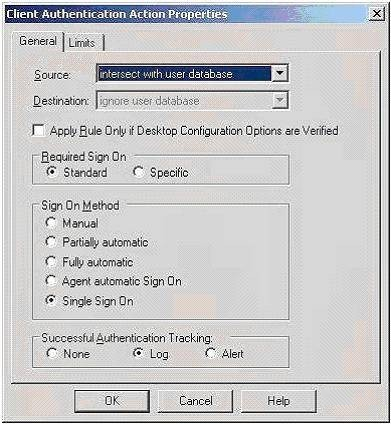Close the Client Authentication Action Properties dialog
Image resolution: width=391 pixels, height=424 pixels.
[x=377, y=14]
